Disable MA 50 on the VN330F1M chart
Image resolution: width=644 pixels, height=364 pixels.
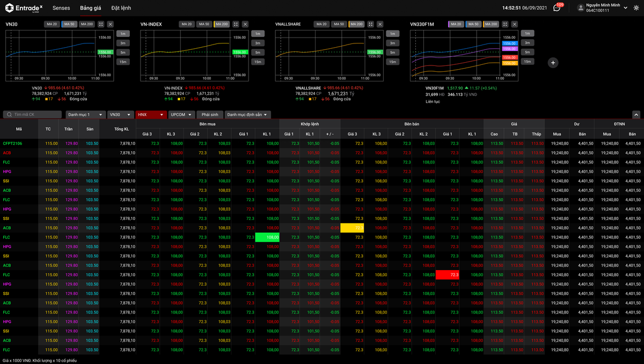pos(473,24)
